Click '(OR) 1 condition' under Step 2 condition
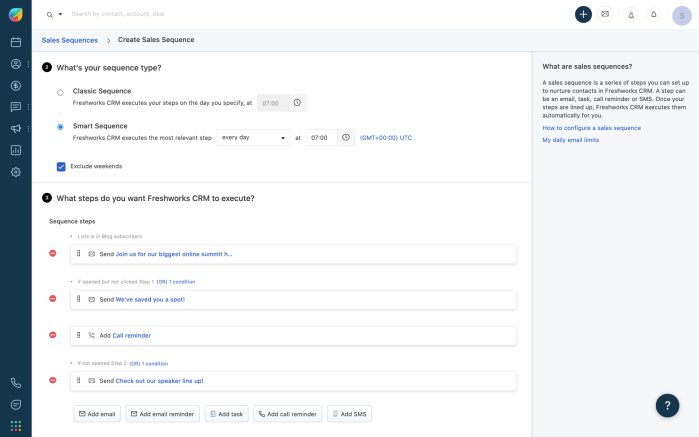 (x=148, y=364)
